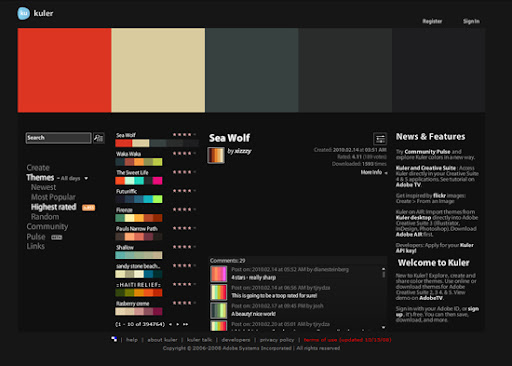Expand More Info for Sea Wolf

pos(374,172)
